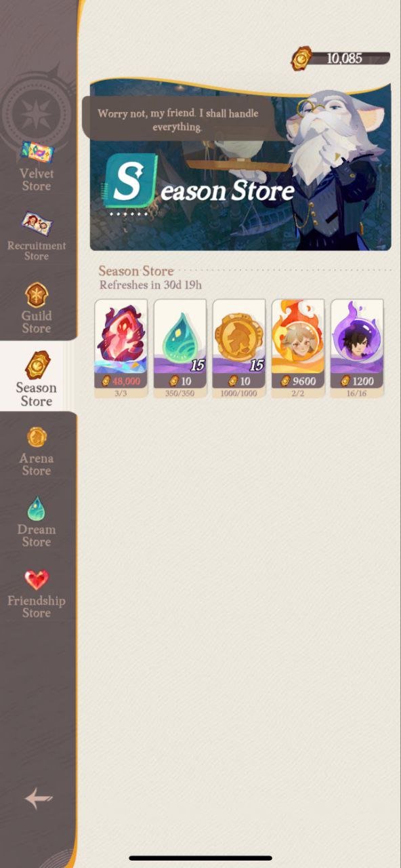This screenshot has width=401, height=868.
Task: Tap the red heart Friendship Store icon
Action: pyautogui.click(x=37, y=579)
